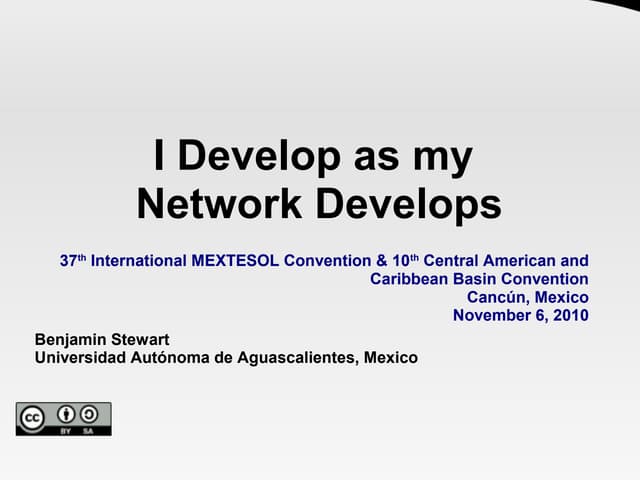Click the ShareAlike circular arrow icon
This screenshot has height=480, width=640.
(x=89, y=414)
